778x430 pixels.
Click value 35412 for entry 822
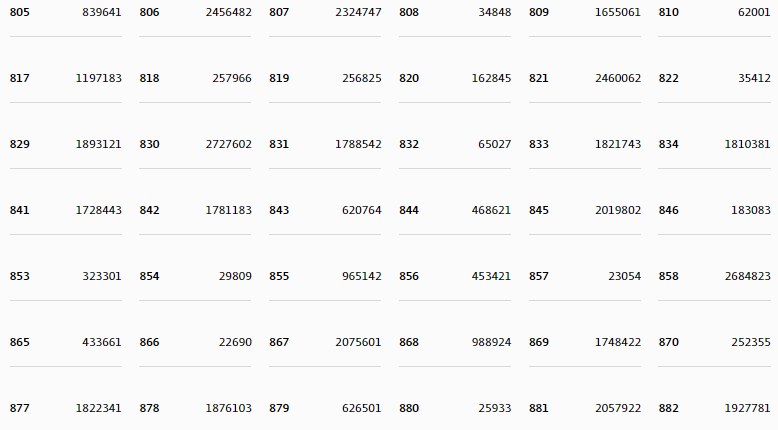(x=754, y=78)
